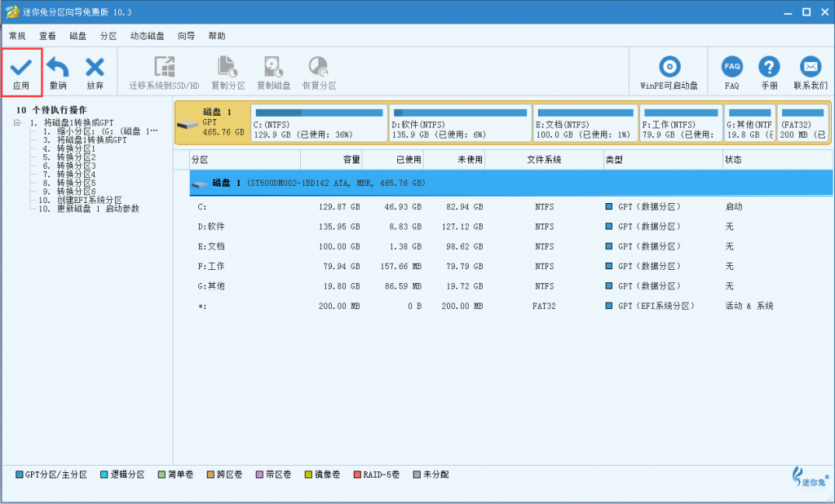
Task: Select G:其他 block in disk map
Action: point(750,124)
